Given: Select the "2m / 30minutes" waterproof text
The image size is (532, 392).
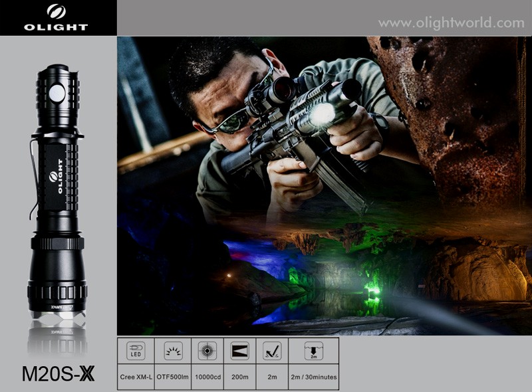Looking at the screenshot, I should (x=314, y=377).
